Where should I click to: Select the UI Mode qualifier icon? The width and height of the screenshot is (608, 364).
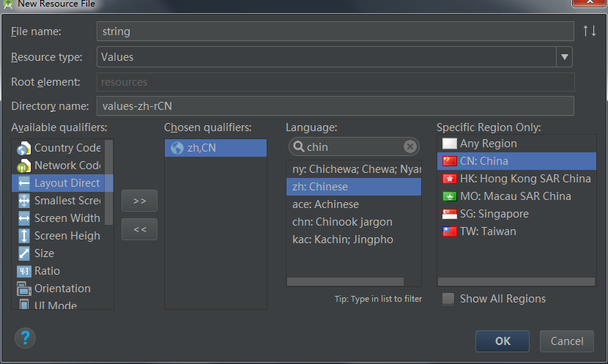click(23, 305)
